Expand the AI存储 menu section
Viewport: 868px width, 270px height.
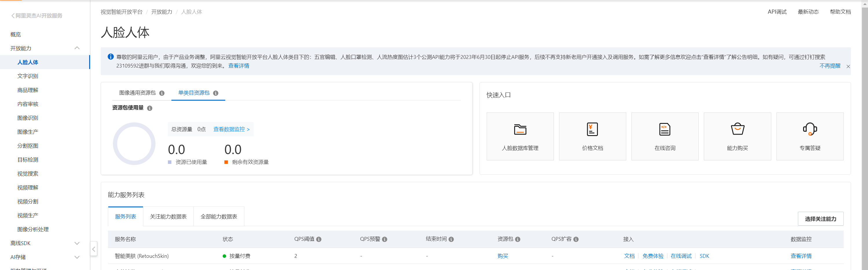click(77, 257)
